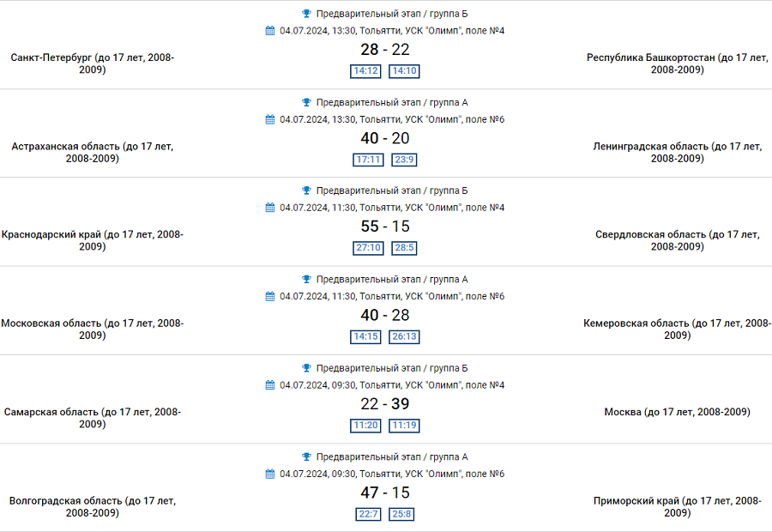Screen dimensions: 772x532
Task: Click calendar icon of Санкт-Петербург match
Action: pyautogui.click(x=270, y=31)
